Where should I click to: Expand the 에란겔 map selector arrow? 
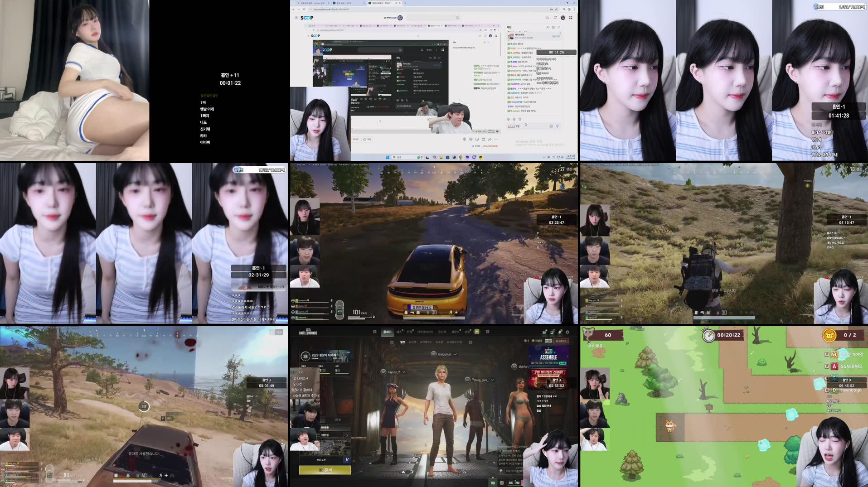[x=347, y=436]
